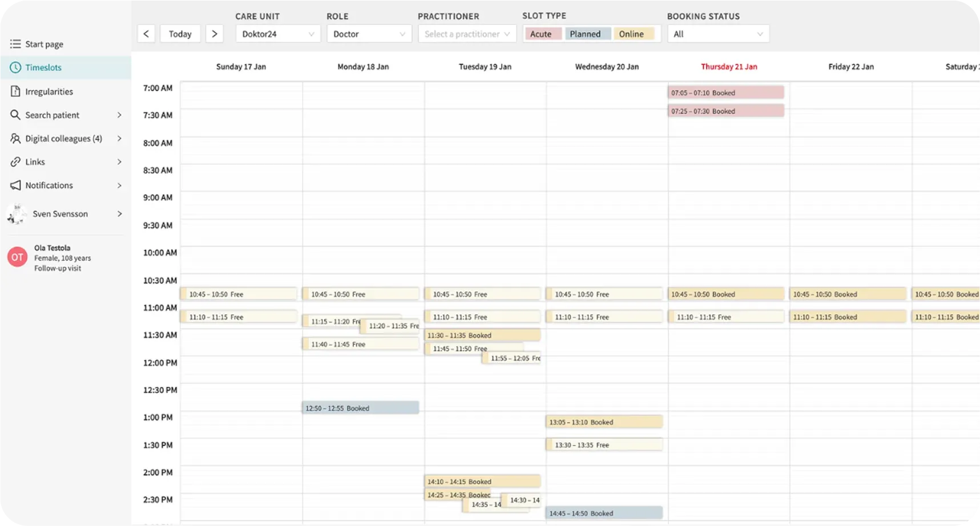The height and width of the screenshot is (526, 980).
Task: Toggle the Planned slot type filter
Action: pyautogui.click(x=587, y=34)
